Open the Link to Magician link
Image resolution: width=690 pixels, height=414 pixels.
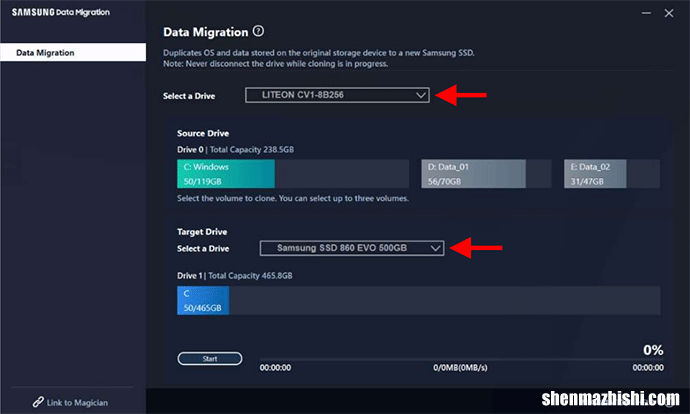[70, 402]
